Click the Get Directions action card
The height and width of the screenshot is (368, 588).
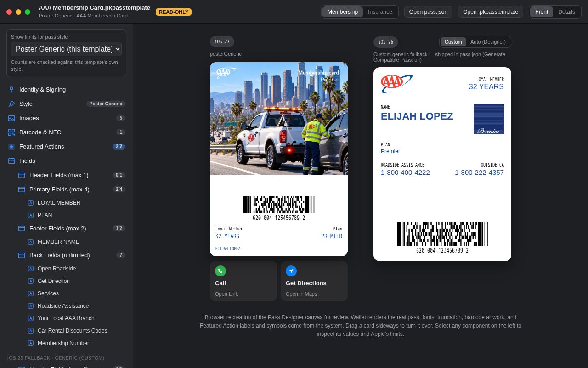click(x=314, y=281)
